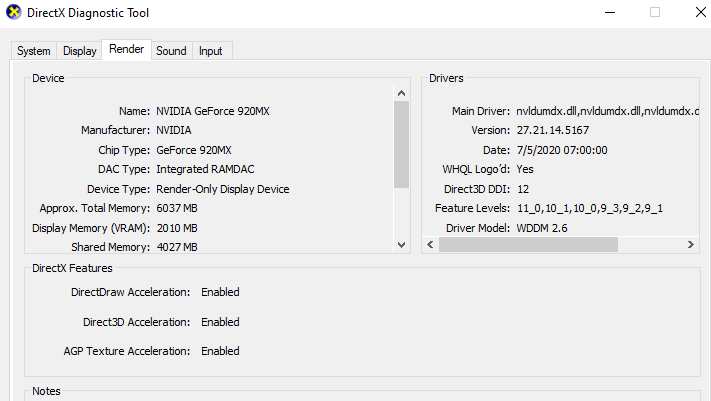Screen dimensions: 711x401
Task: Click the Manufacturer value NVIDIA
Action: [174, 131]
